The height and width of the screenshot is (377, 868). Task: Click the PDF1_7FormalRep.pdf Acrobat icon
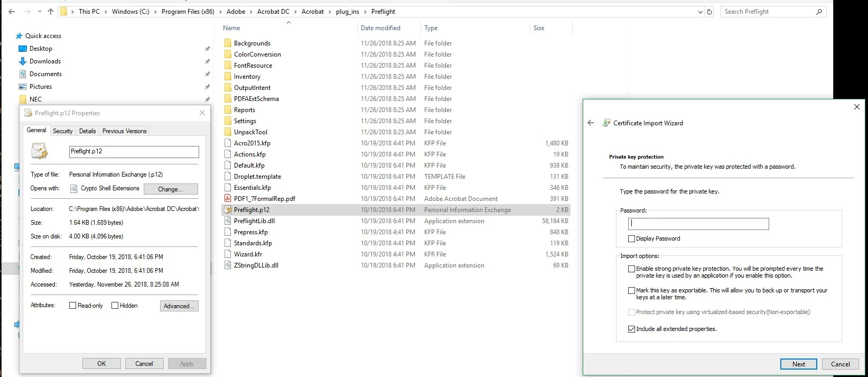pyautogui.click(x=228, y=199)
